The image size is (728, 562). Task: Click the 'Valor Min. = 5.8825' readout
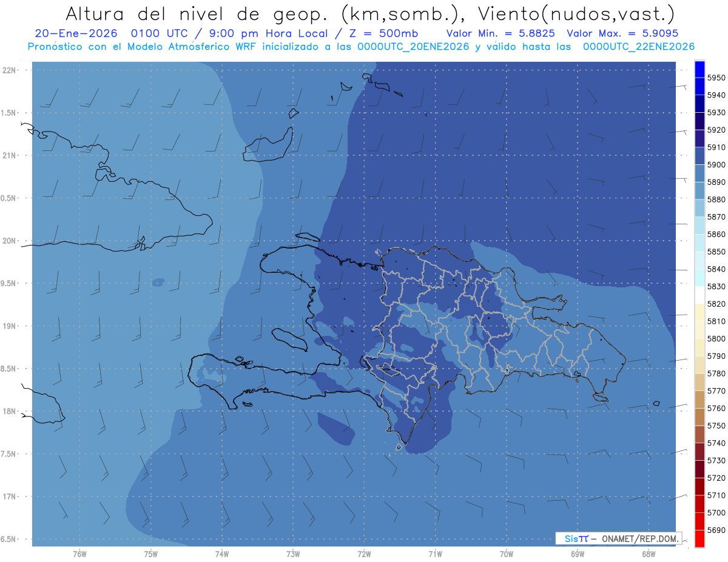[500, 33]
